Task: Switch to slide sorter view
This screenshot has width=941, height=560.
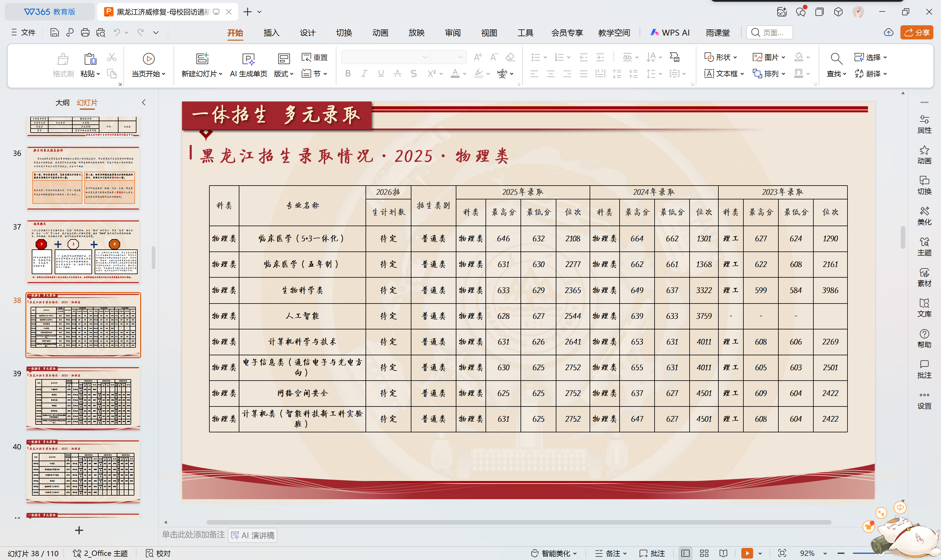Action: click(x=704, y=553)
